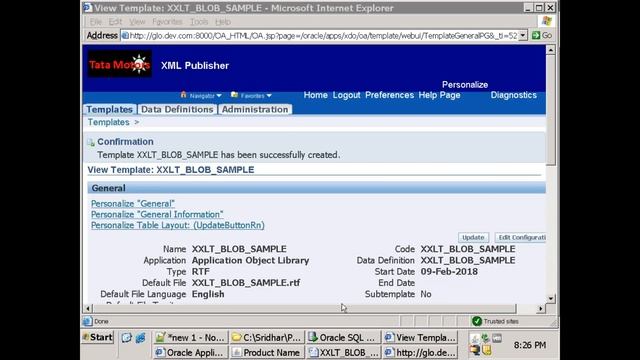This screenshot has height=360, width=640.
Task: Click Application Object Library value
Action: tap(251, 260)
